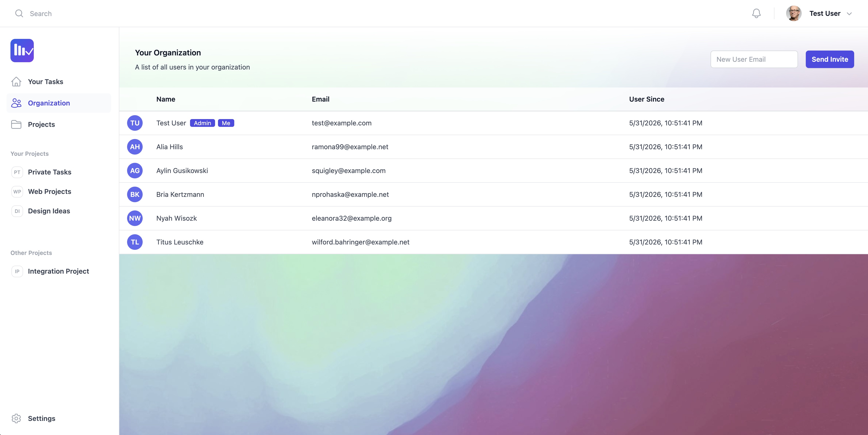Go to Your Tasks page
The width and height of the screenshot is (868, 435).
pyautogui.click(x=59, y=82)
